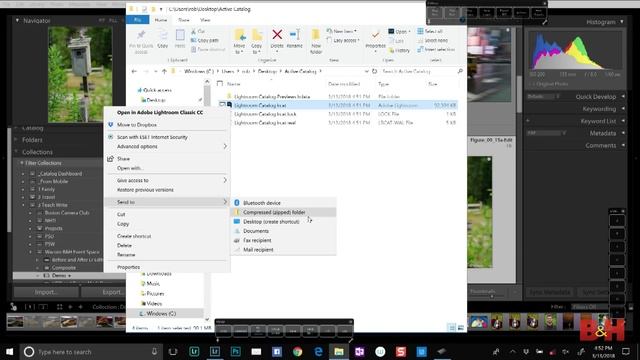Click the New folder icon
This screenshot has height=360, width=640.
(316, 35)
